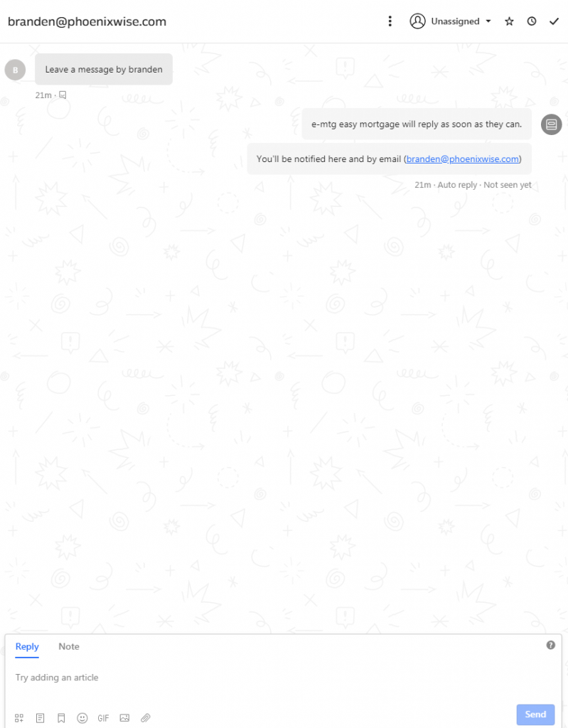Open the help question mark icon
This screenshot has height=728, width=568.
(x=550, y=645)
